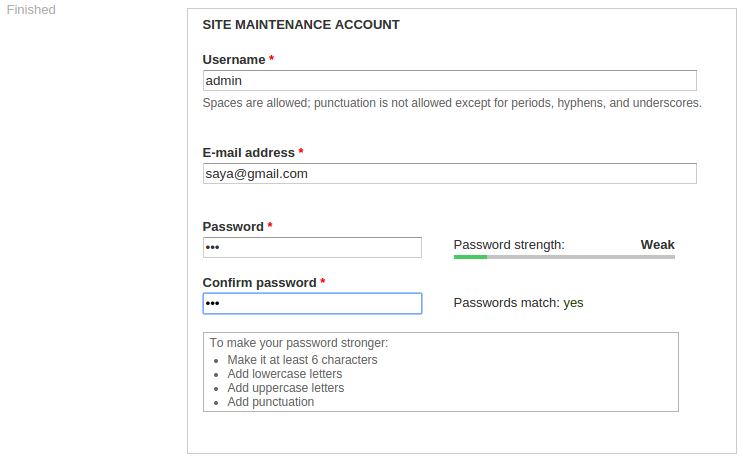The image size is (743, 458).
Task: Select the Confirm password field
Action: point(312,303)
